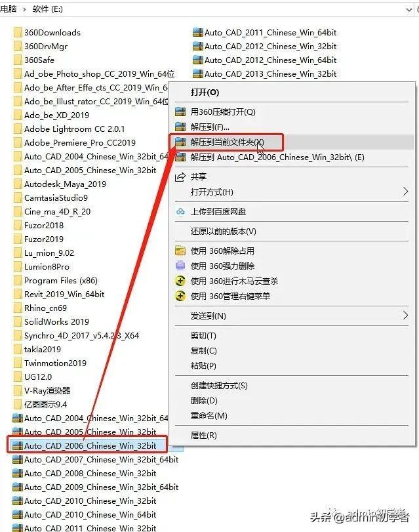419x532 pixels.
Task: Click the share icon beside 共享
Action: pos(180,176)
